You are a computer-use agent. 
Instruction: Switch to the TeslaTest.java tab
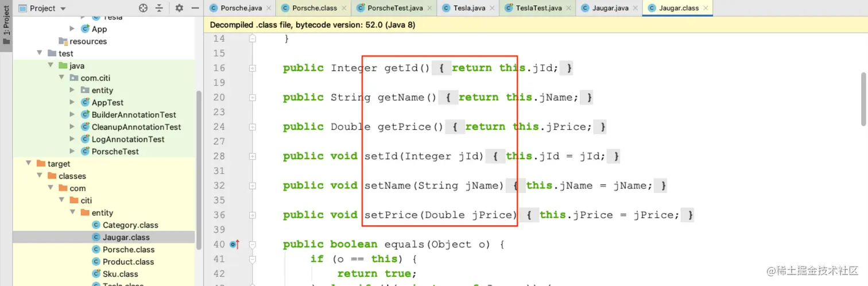pos(538,8)
